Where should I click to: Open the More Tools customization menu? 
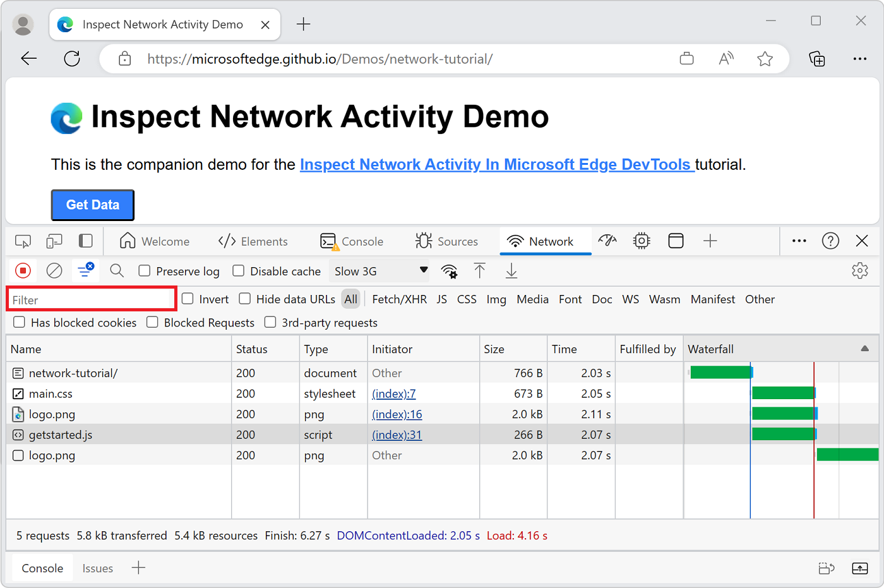click(x=799, y=241)
